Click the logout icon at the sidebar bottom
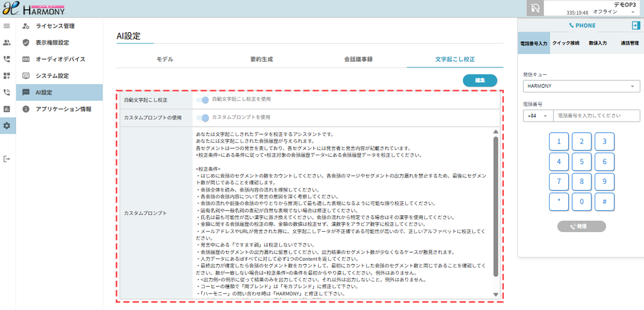 (6, 159)
